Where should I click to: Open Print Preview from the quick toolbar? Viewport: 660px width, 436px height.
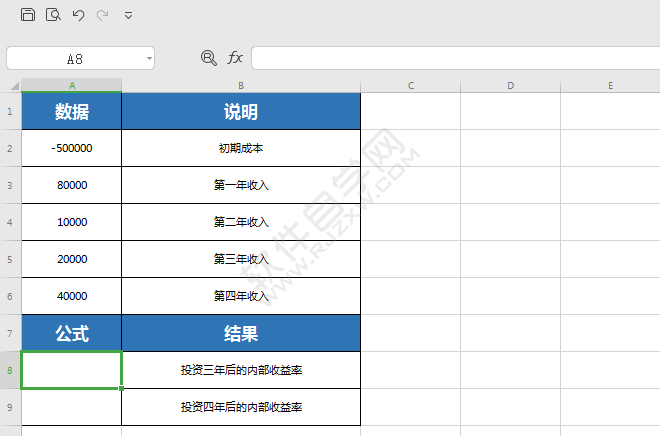[53, 15]
